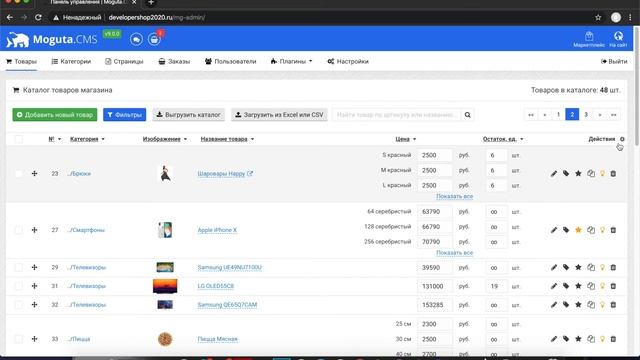Toggle visibility bulb for Apple iPhone X

pos(602,230)
